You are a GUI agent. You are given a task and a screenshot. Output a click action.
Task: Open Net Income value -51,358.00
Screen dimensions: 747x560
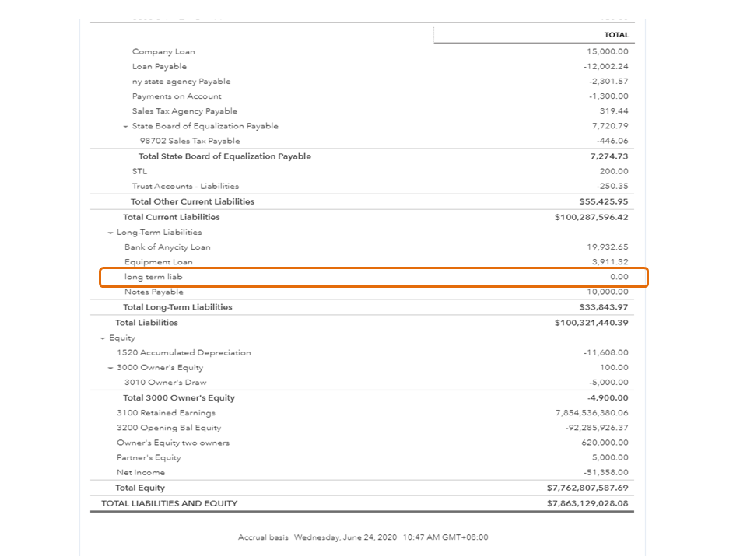(x=606, y=473)
